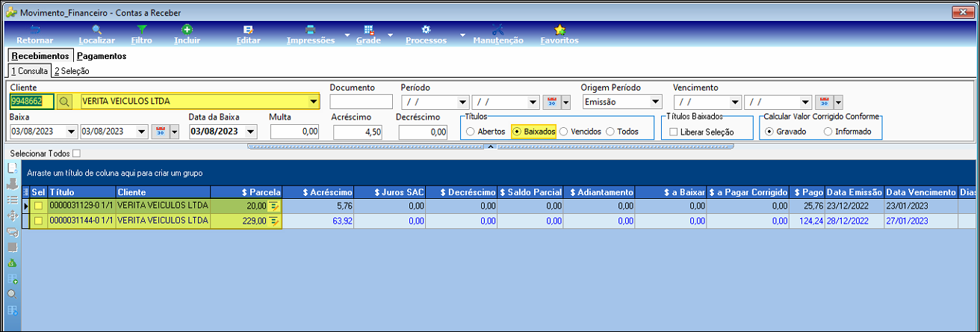Open the Período calendar icon
Viewport: 980px width, 332px height.
pyautogui.click(x=552, y=102)
